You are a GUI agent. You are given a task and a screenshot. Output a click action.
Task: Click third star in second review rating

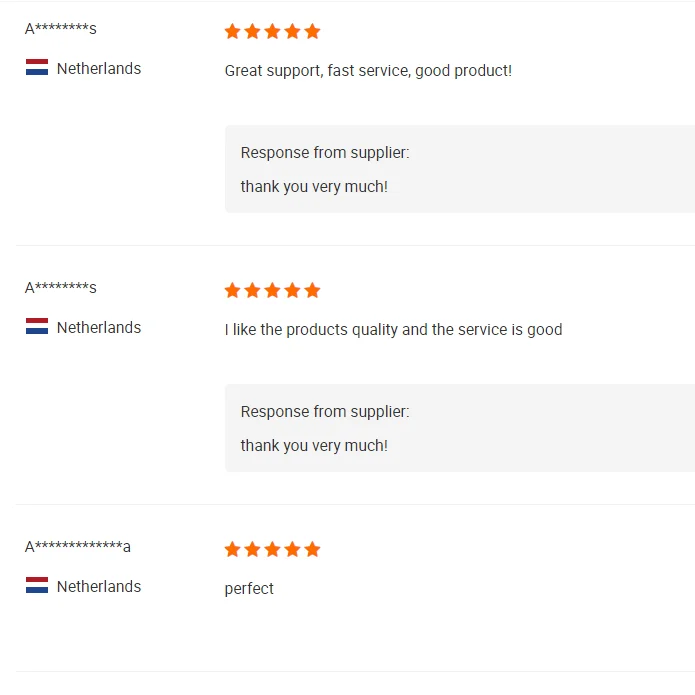(x=272, y=290)
